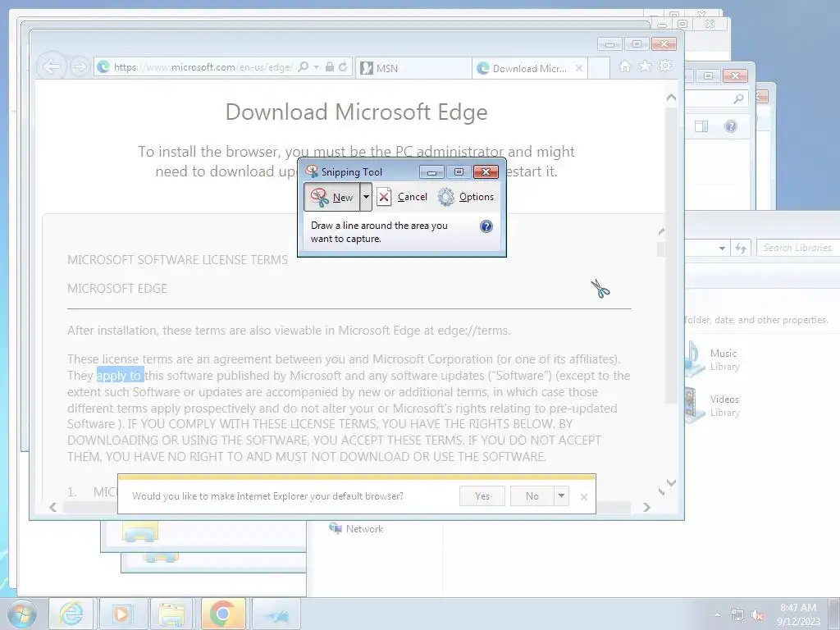Switch to the Download Micr... tab
Screen dimensions: 840x630
click(529, 68)
